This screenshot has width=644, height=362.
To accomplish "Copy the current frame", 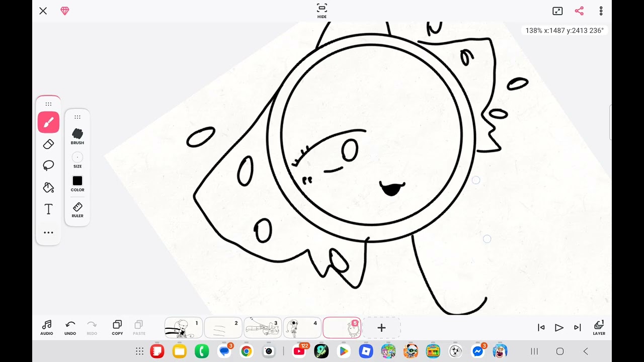I will click(117, 328).
